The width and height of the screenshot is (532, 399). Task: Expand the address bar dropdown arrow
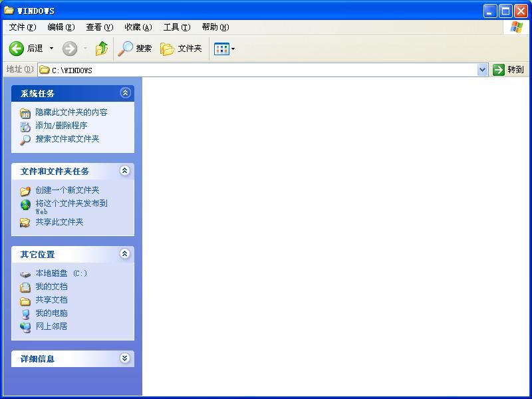pos(483,70)
